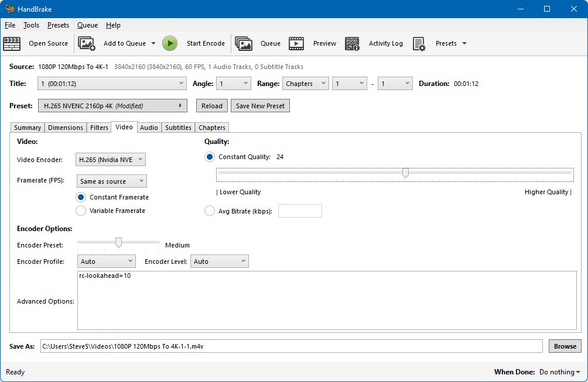588x382 pixels.
Task: Open the When Done 'Do nothing' dropdown
Action: point(559,372)
